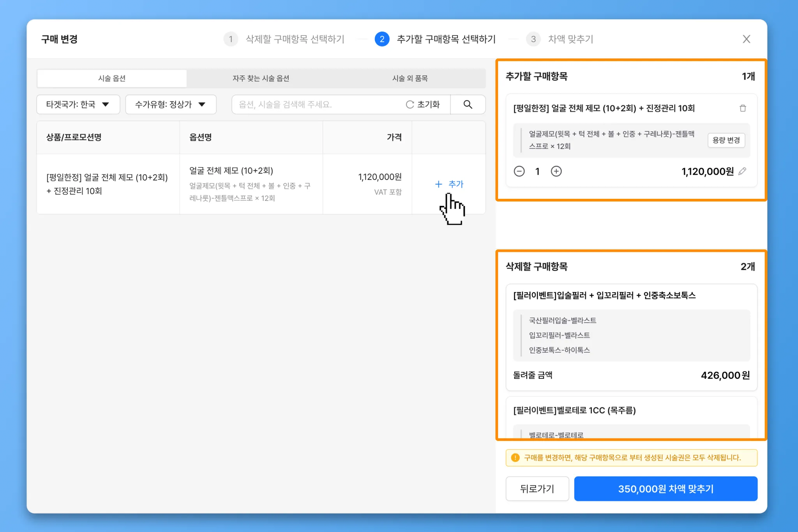This screenshot has width=798, height=532.
Task: Click the minus quantity icon
Action: click(x=519, y=171)
